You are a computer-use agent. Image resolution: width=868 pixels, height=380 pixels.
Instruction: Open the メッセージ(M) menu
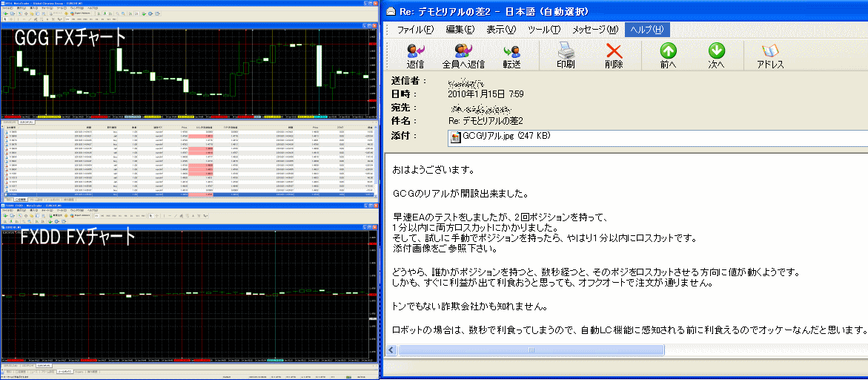(594, 30)
